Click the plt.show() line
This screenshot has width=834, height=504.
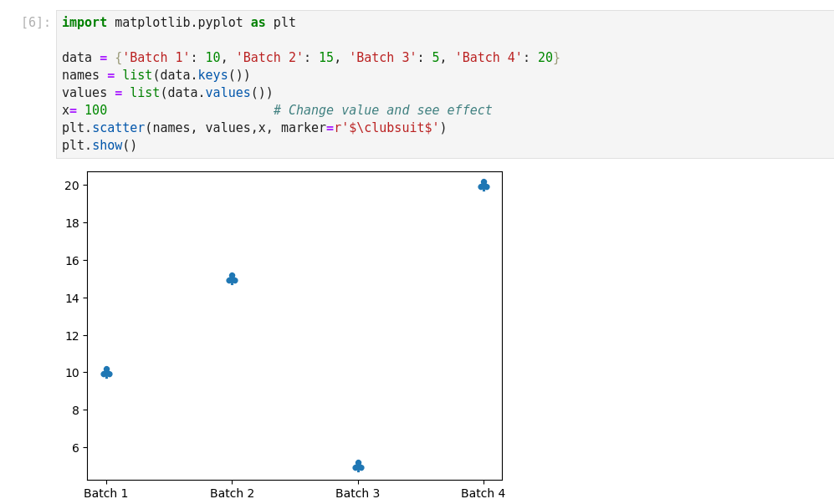[x=99, y=145]
